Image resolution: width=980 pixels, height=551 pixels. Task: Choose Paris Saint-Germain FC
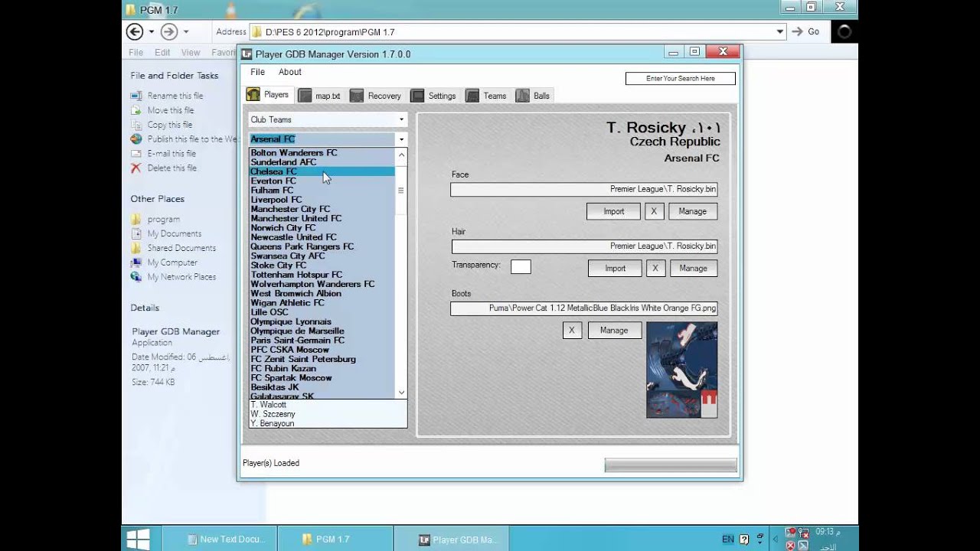point(322,340)
